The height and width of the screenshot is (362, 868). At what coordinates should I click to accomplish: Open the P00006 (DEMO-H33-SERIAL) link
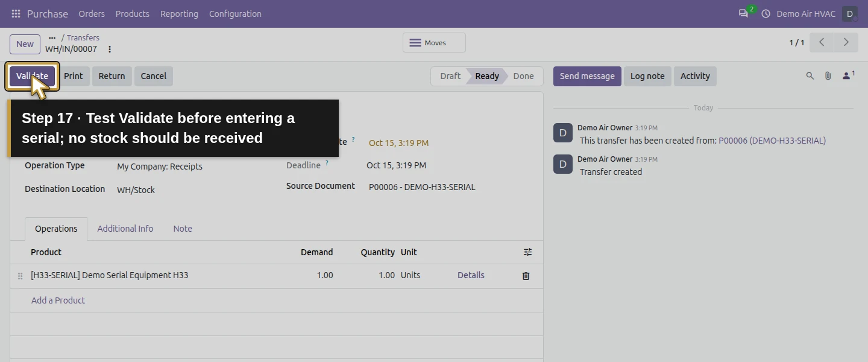(x=772, y=141)
